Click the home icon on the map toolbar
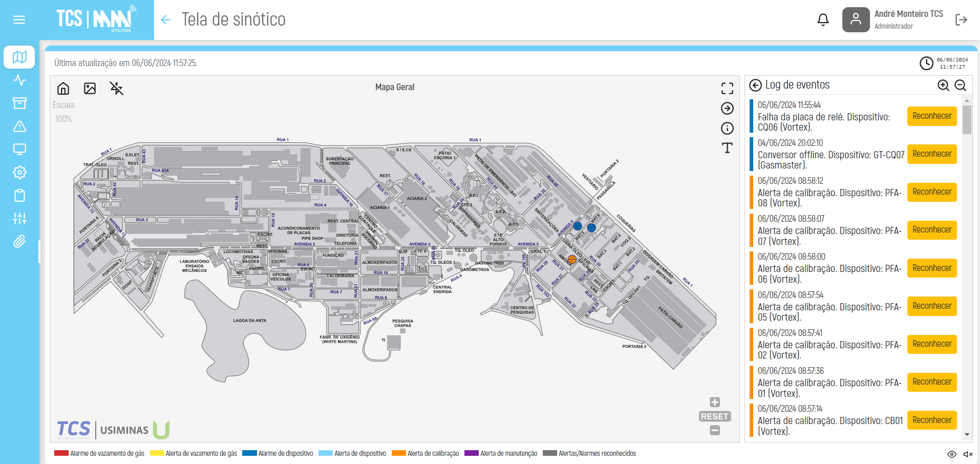 click(63, 89)
